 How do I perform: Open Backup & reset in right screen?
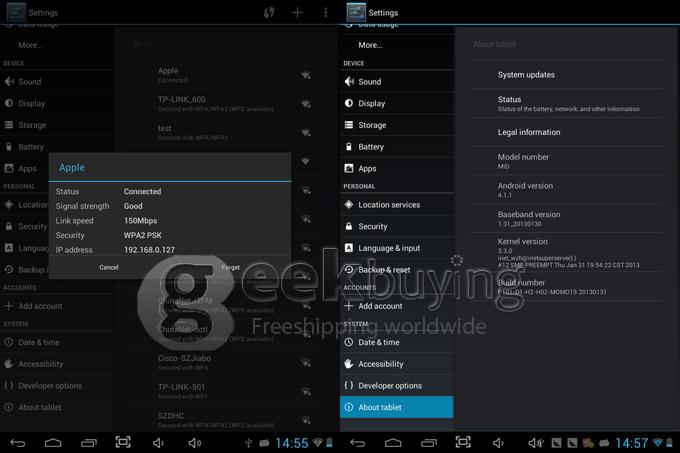(397, 270)
